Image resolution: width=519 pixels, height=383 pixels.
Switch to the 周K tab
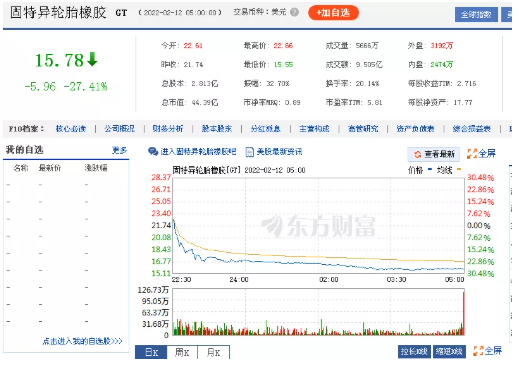coord(182,352)
